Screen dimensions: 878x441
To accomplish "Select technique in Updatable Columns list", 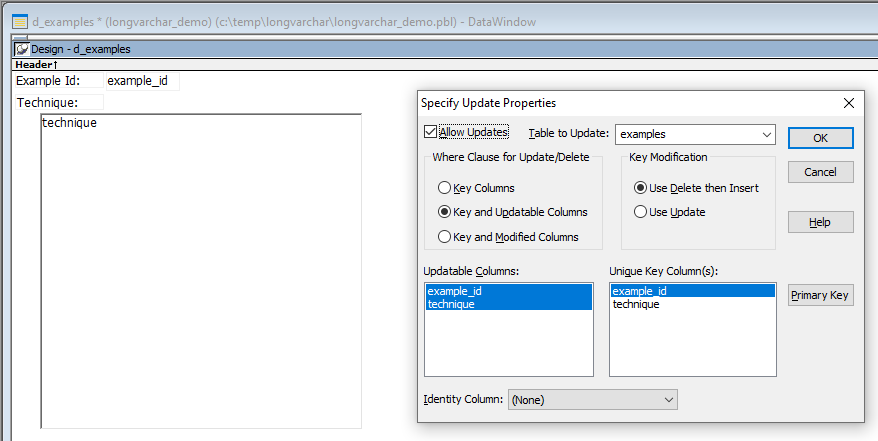I will (x=451, y=304).
